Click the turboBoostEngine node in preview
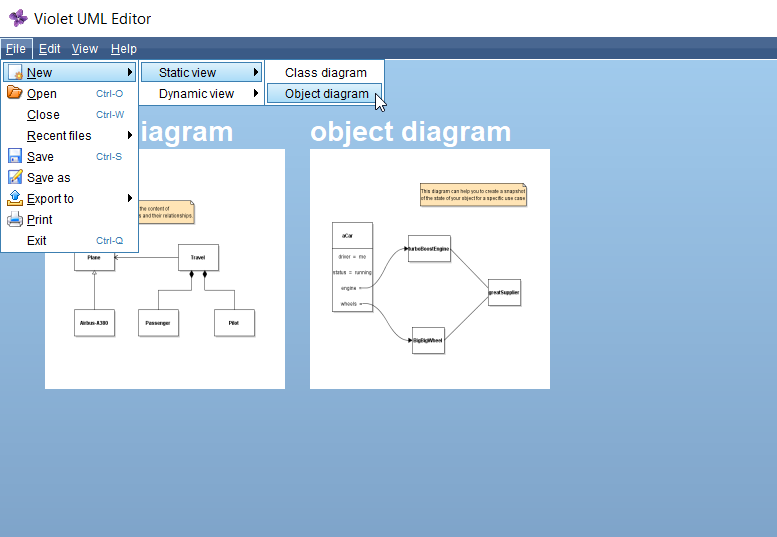This screenshot has width=777, height=537. [x=429, y=249]
